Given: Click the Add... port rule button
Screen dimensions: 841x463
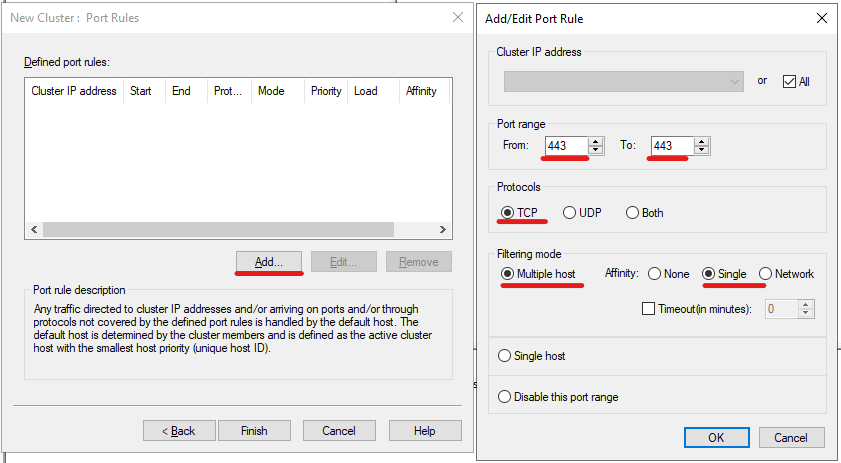Looking at the screenshot, I should 268,262.
